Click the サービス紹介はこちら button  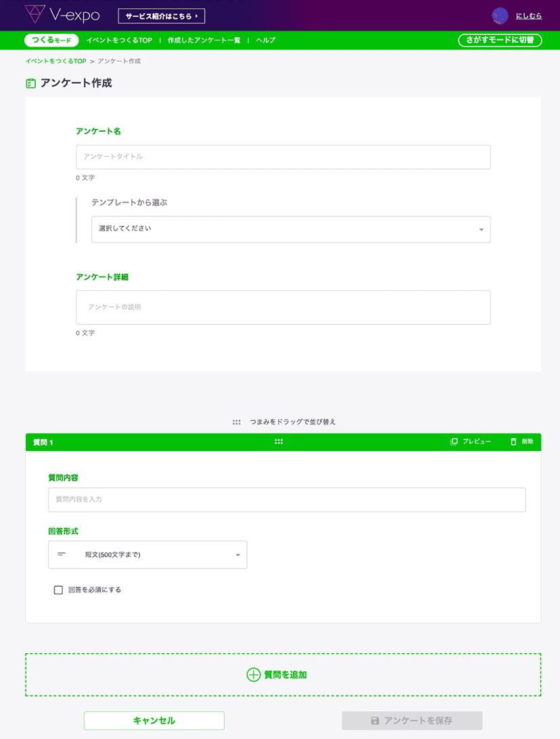click(161, 16)
